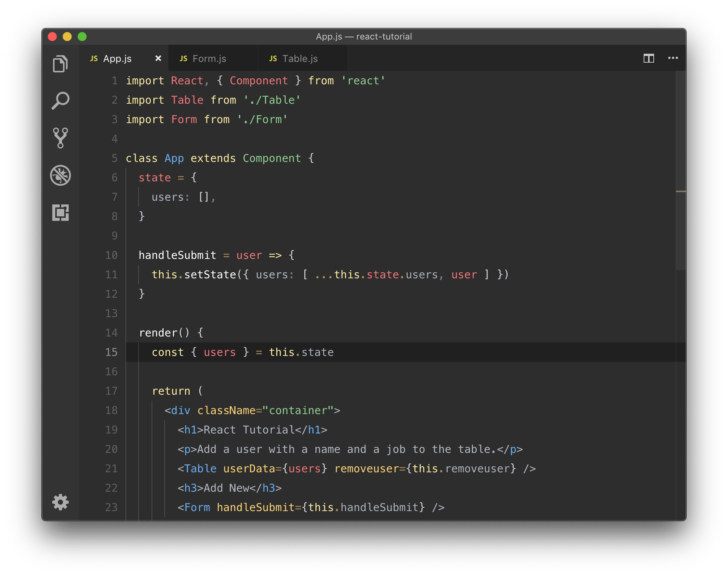Screen dimensions: 728x576
Task: Close the App.js editor tab
Action: (x=157, y=59)
